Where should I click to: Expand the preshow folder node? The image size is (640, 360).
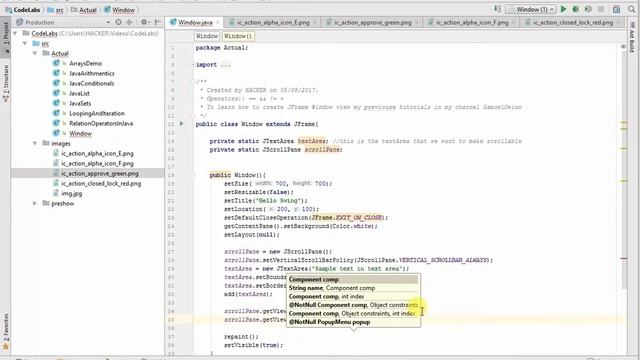35,203
